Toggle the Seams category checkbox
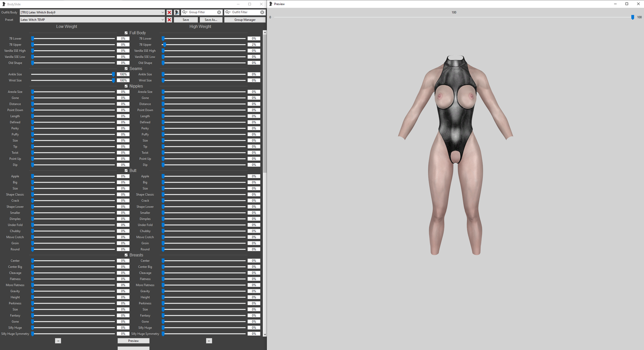Viewport: 644px width, 350px height. coord(126,69)
